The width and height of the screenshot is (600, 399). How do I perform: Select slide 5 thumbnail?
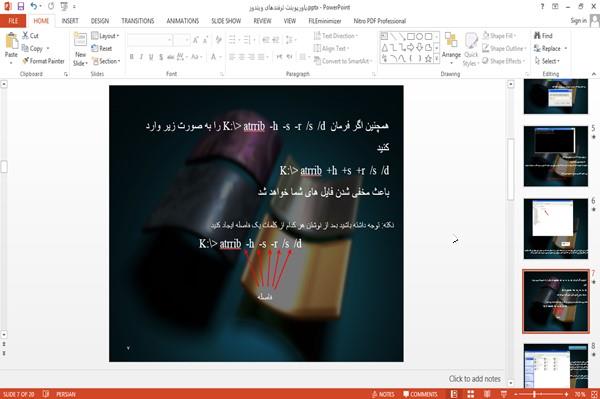tap(556, 156)
